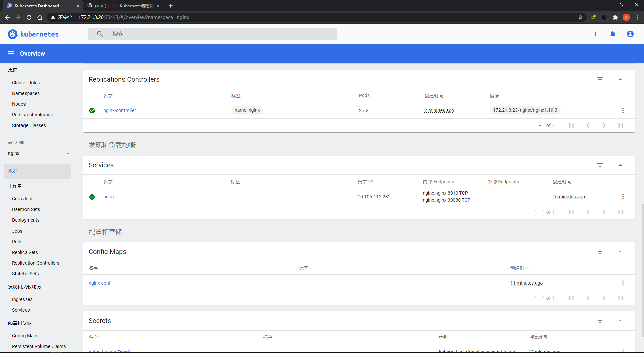Image resolution: width=644 pixels, height=353 pixels.
Task: Click the browser address bar URL
Action: (x=134, y=17)
